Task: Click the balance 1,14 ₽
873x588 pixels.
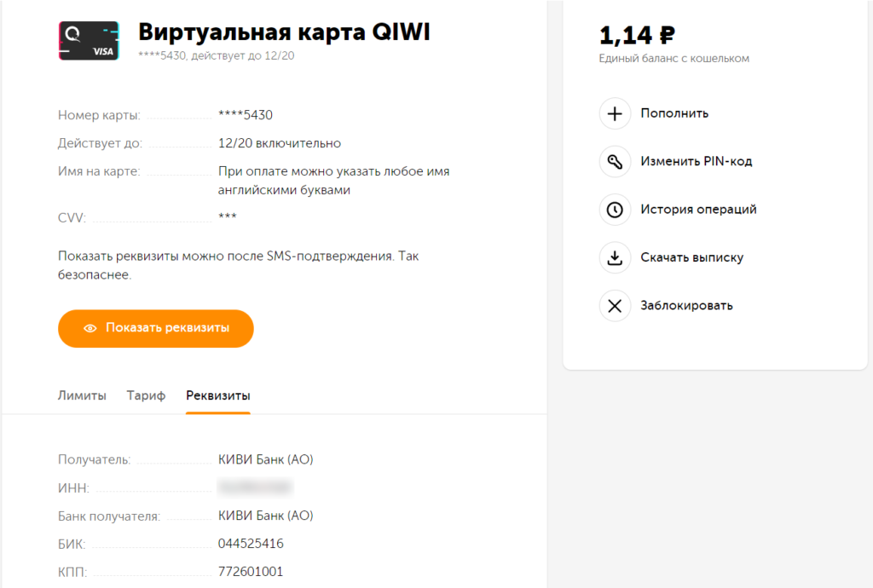Action: click(x=637, y=35)
